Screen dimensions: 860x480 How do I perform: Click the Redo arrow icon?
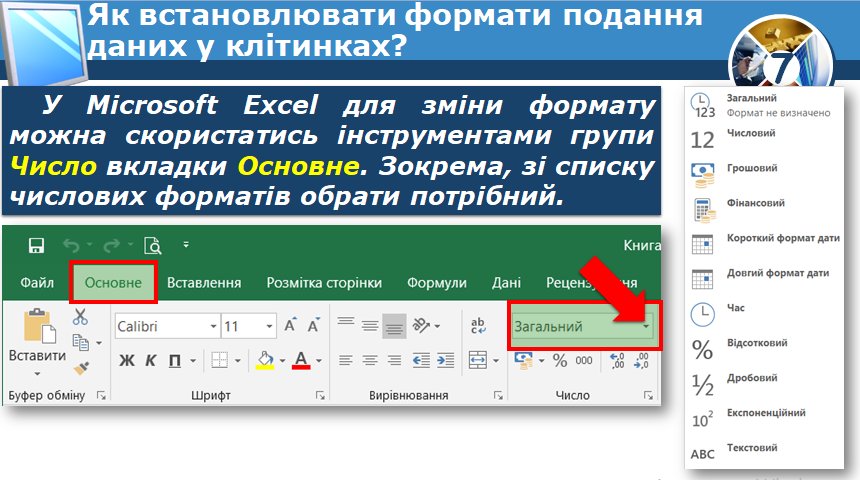pyautogui.click(x=112, y=245)
